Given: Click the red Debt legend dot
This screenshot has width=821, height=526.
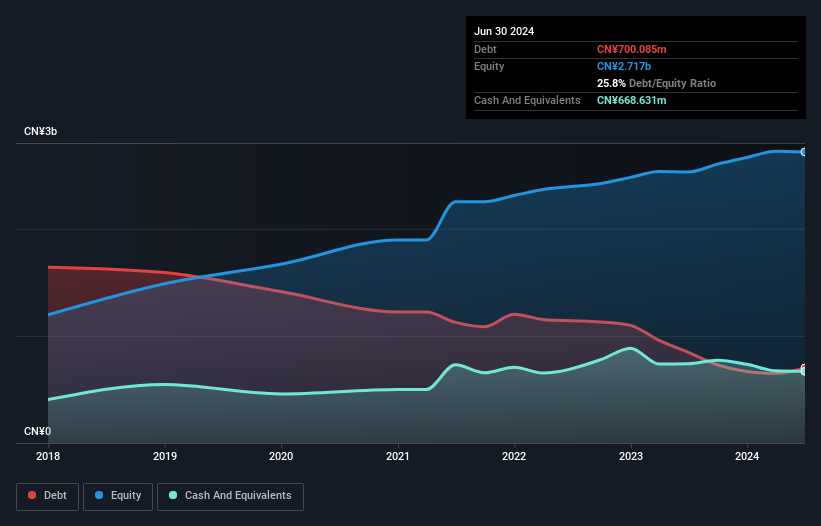Looking at the screenshot, I should point(32,495).
